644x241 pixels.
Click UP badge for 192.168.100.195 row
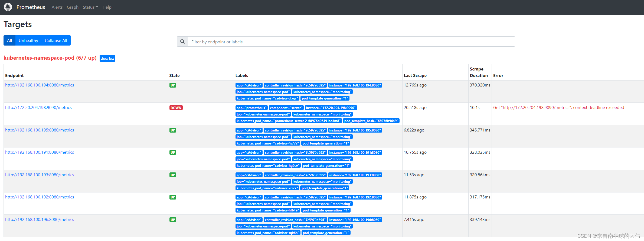pos(173,130)
